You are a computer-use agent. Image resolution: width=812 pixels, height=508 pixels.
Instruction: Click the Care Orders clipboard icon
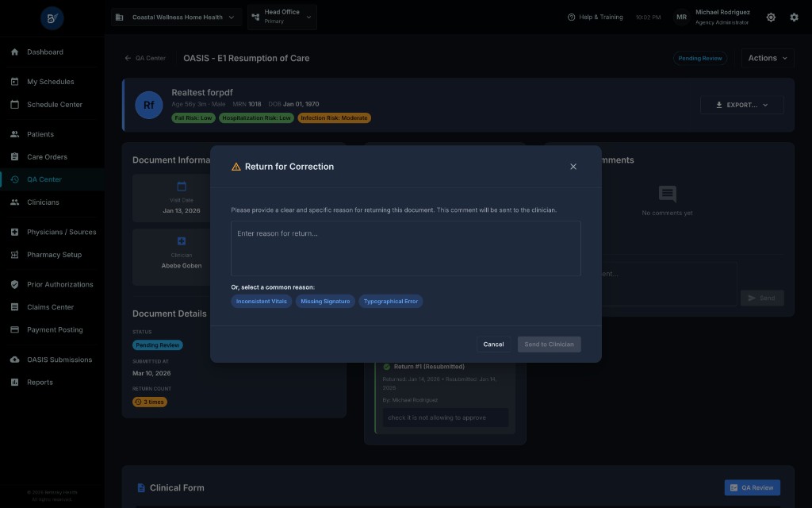tap(14, 156)
